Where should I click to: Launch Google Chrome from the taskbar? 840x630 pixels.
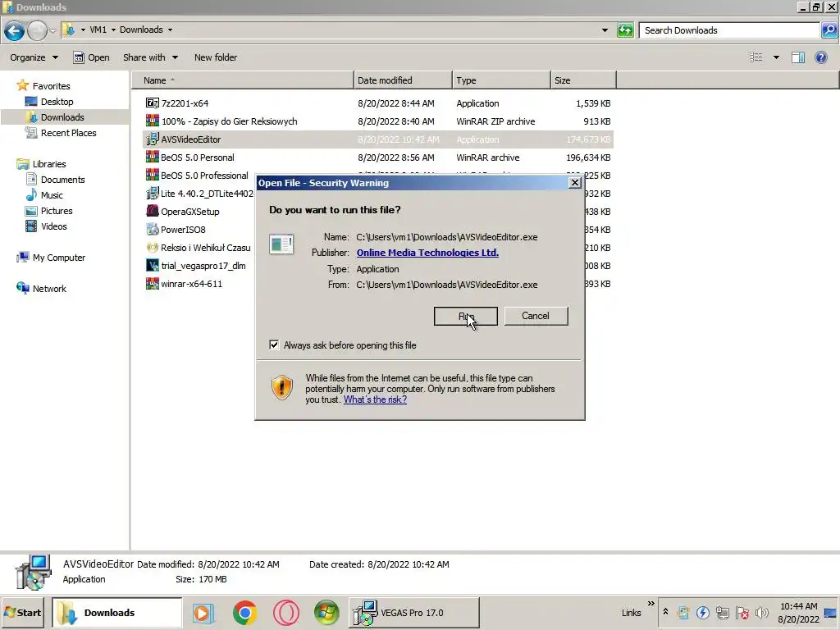(244, 612)
